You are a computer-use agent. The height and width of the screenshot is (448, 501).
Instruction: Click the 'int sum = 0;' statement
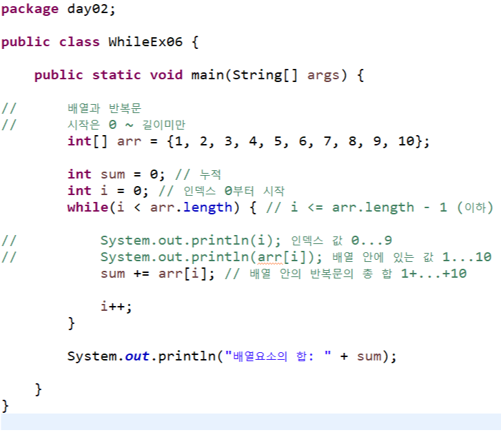116,174
